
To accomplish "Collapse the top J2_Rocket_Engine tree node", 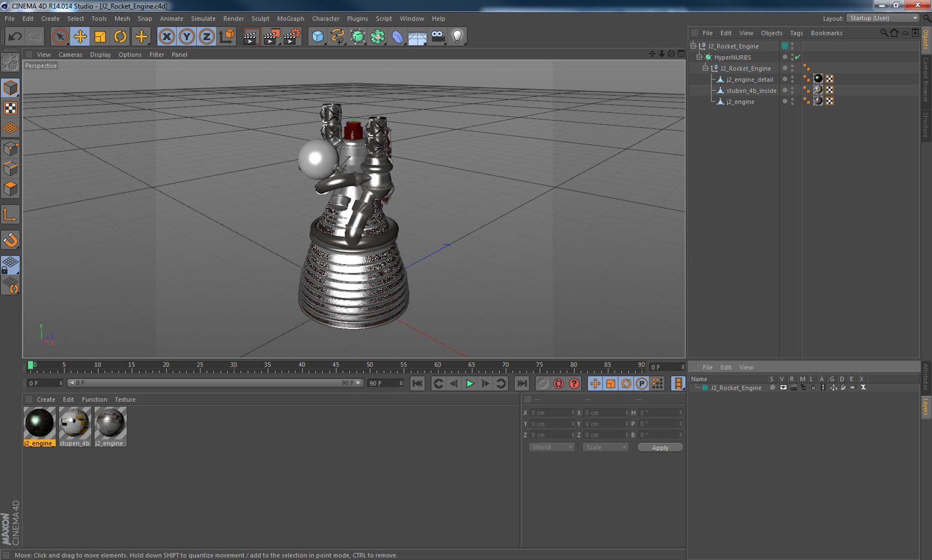I will (x=693, y=46).
